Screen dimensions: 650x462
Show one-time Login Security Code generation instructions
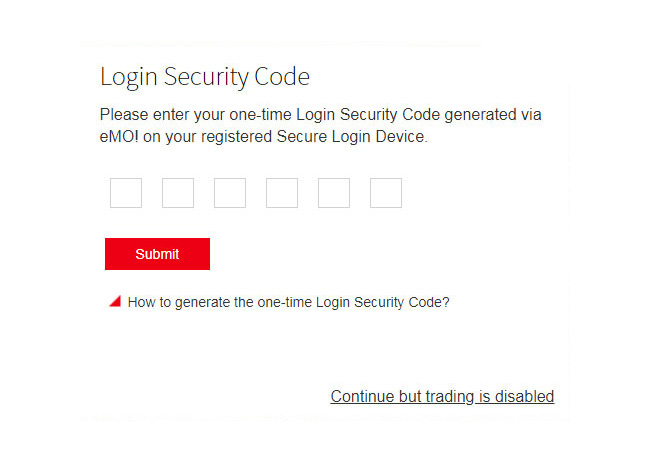point(288,301)
